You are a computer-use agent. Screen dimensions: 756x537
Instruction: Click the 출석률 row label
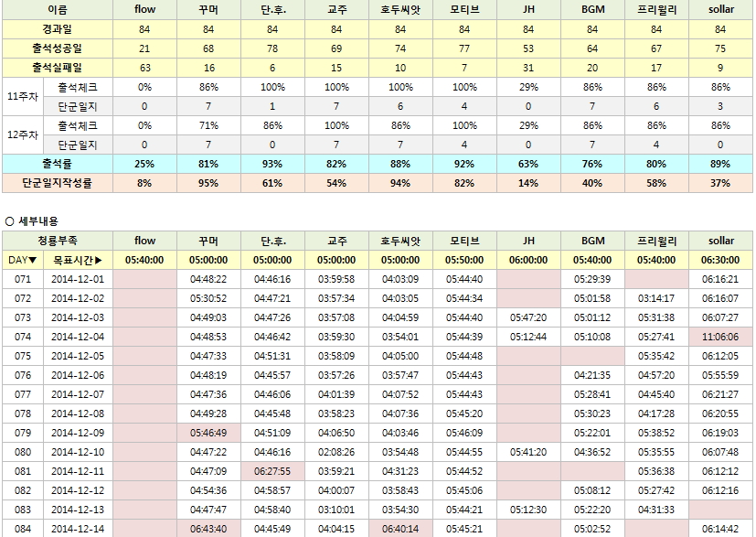(58, 164)
